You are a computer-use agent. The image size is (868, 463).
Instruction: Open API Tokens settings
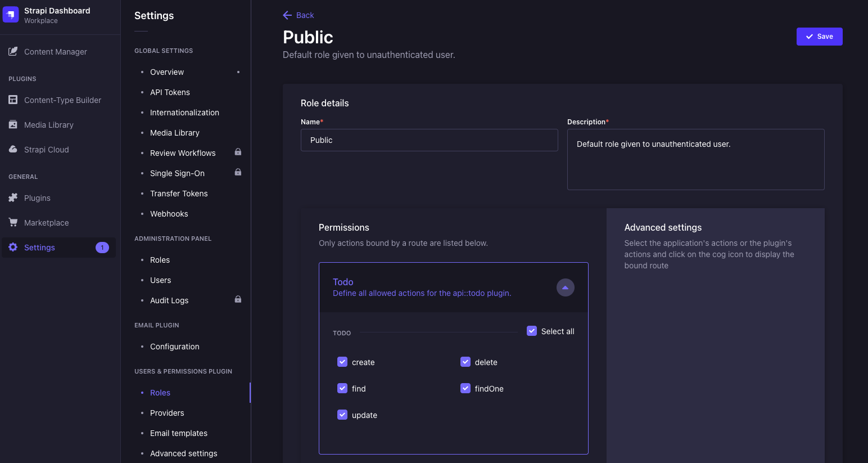[170, 92]
